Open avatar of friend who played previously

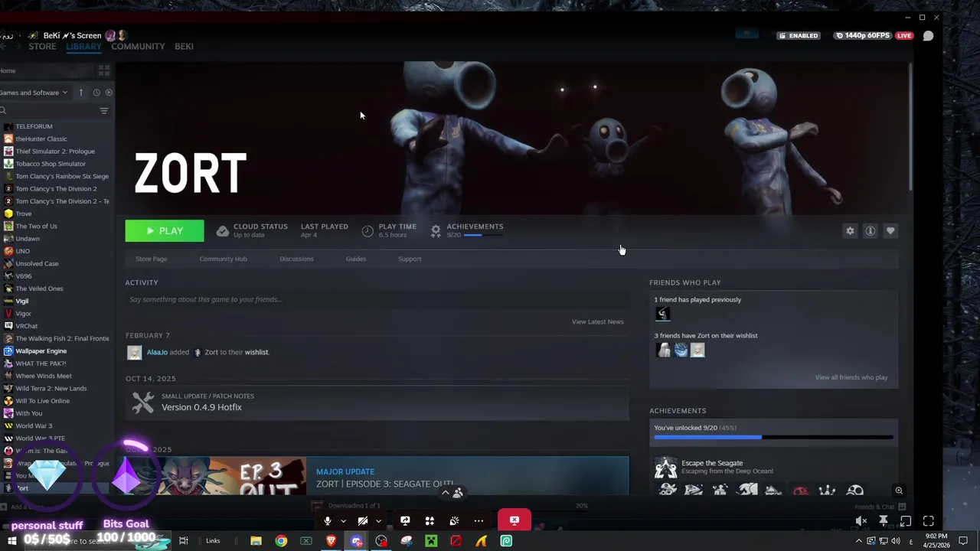pos(663,314)
